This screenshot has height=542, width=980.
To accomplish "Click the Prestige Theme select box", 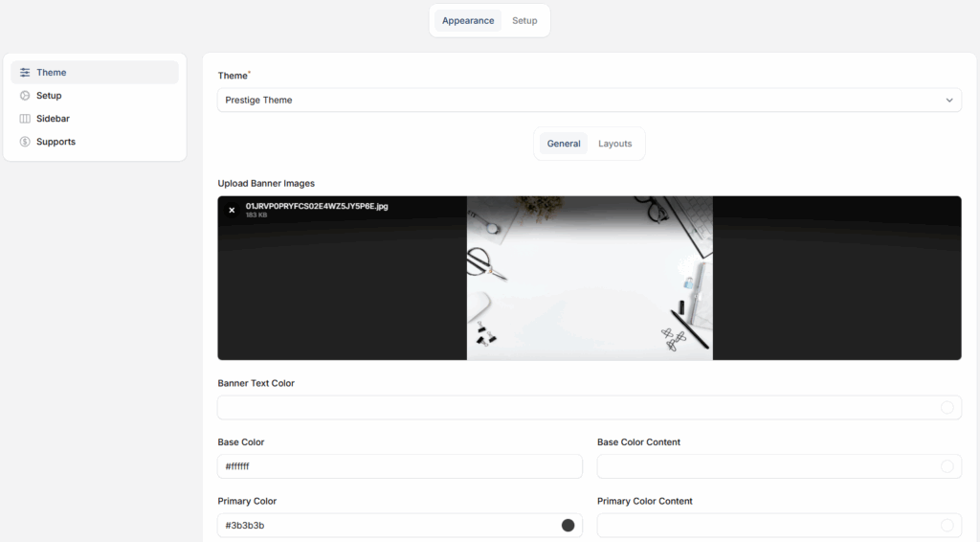I will coord(590,100).
